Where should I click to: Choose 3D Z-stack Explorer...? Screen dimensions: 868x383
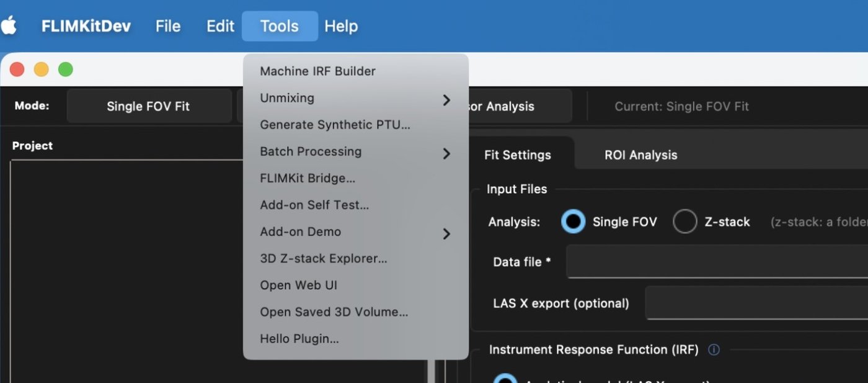pyautogui.click(x=355, y=258)
